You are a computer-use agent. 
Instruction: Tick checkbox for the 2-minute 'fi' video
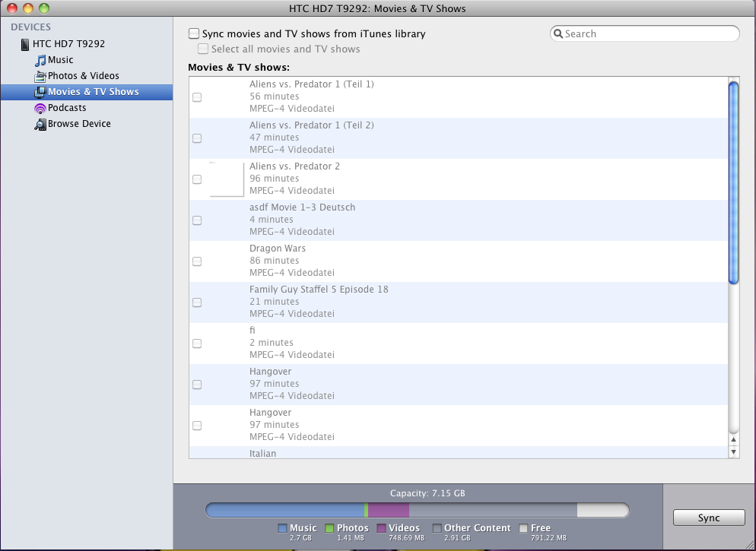(197, 344)
